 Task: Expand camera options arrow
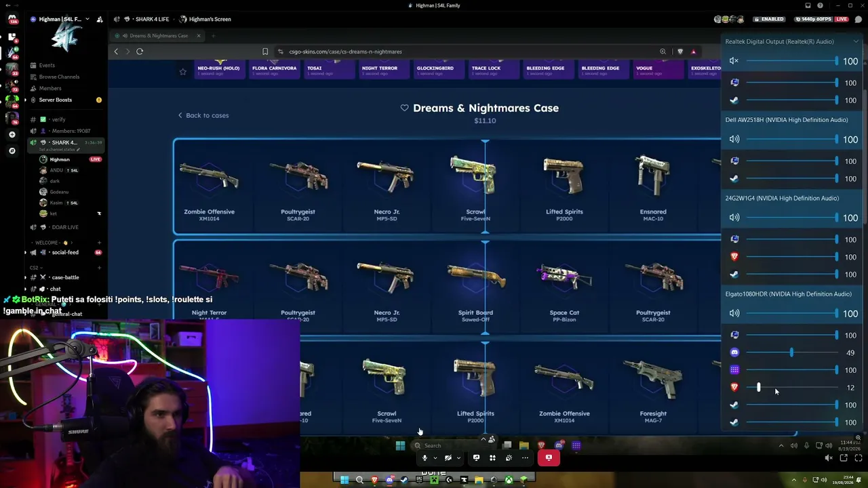click(458, 458)
